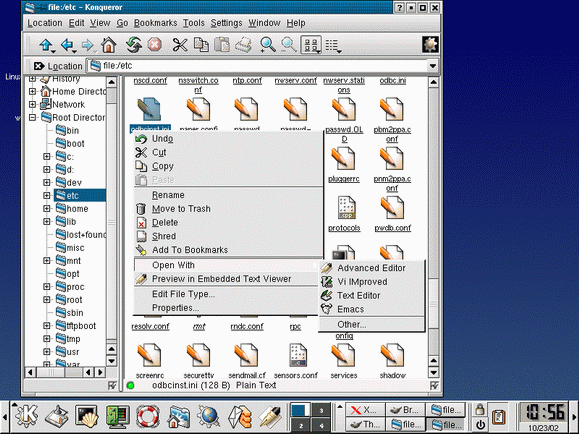Open the lifesaver Help panel icon

(x=148, y=417)
